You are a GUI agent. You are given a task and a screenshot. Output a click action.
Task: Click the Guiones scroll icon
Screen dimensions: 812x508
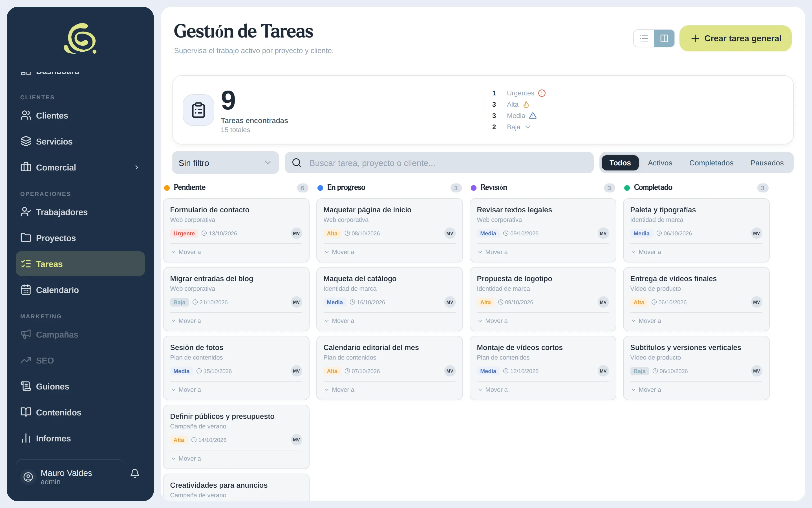pyautogui.click(x=26, y=386)
